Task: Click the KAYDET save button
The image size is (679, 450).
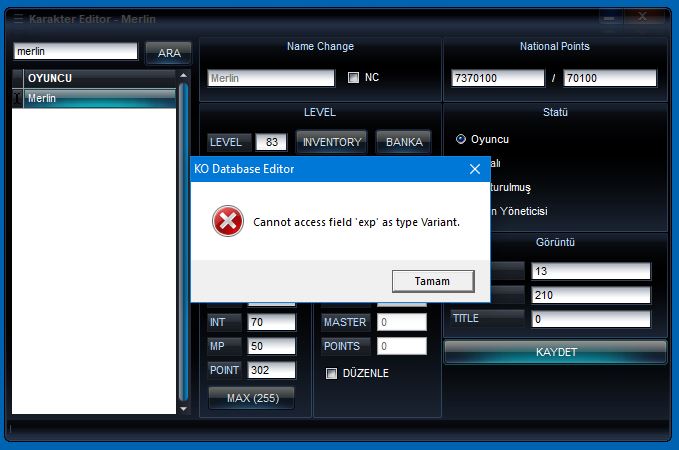Action: (556, 352)
